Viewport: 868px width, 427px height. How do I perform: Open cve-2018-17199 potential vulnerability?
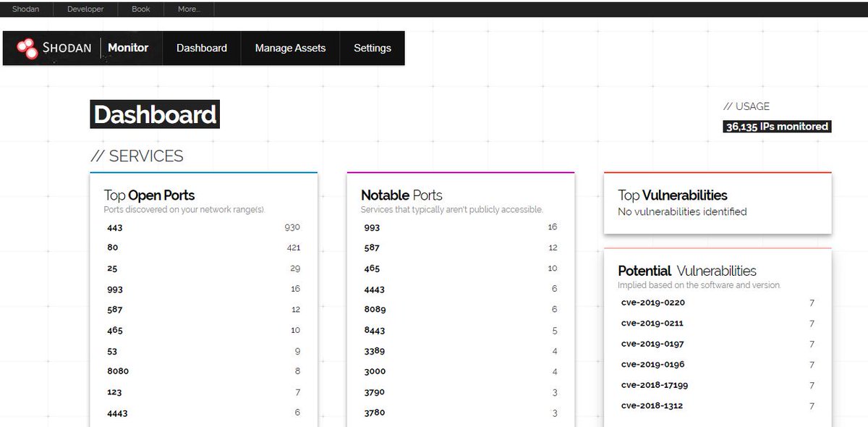(655, 385)
